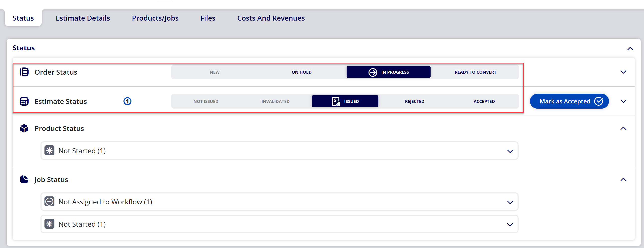
Task: Set estimate status to Not Issued
Action: click(206, 101)
